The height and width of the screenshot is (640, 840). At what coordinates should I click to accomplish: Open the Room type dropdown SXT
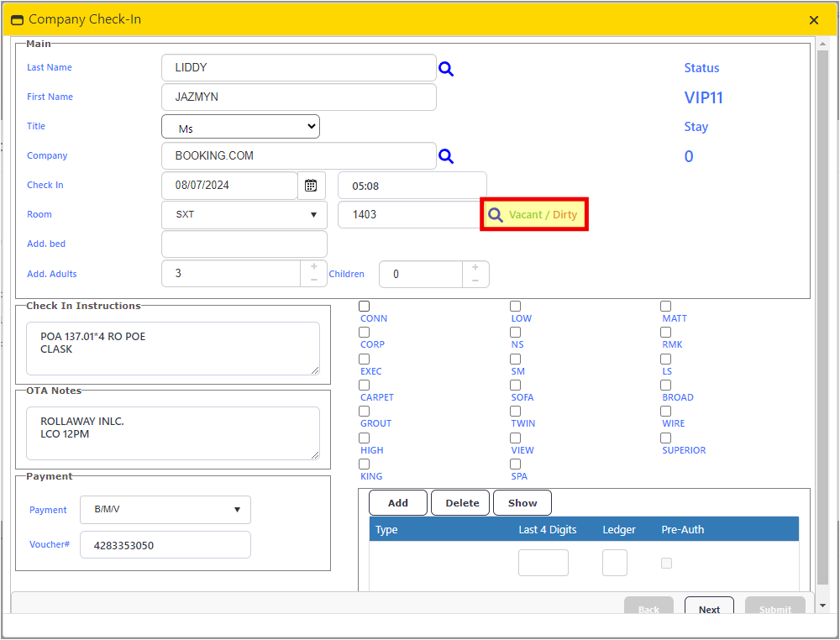244,215
